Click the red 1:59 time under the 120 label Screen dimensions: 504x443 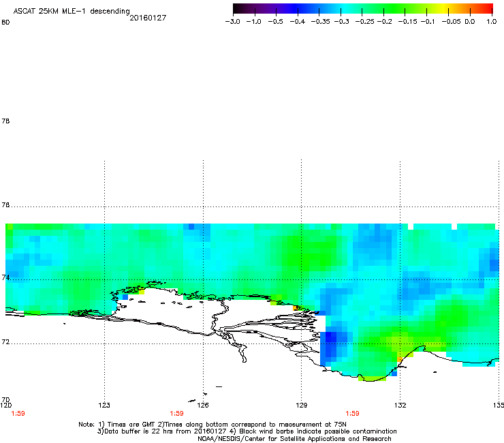(x=18, y=414)
